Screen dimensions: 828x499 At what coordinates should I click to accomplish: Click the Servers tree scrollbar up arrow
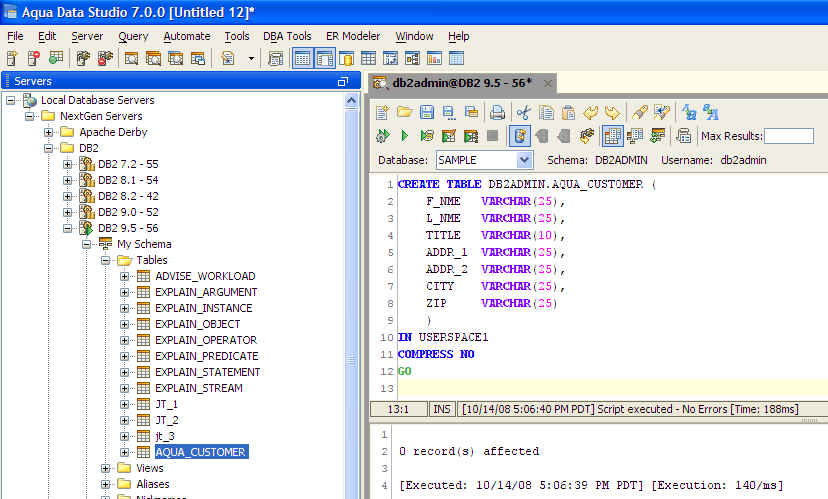tap(352, 100)
